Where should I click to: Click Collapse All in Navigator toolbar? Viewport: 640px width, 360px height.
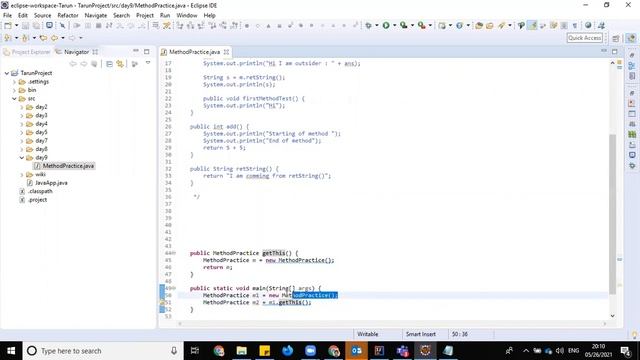(109, 64)
